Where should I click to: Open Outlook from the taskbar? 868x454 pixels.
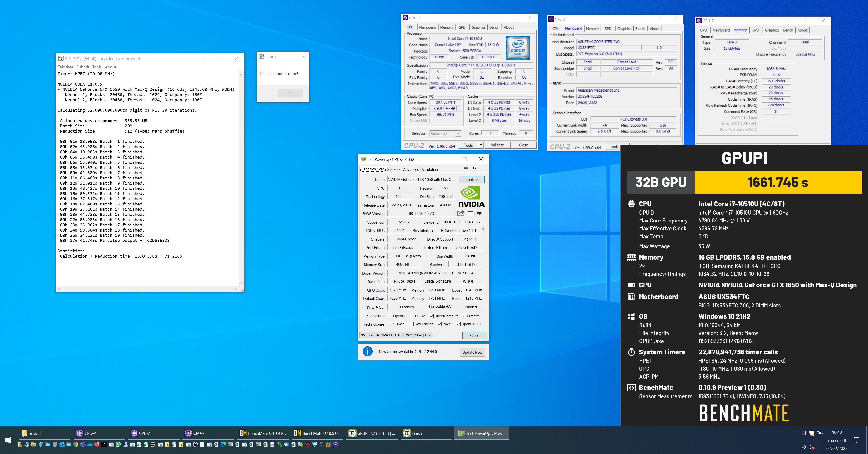click(x=62, y=444)
